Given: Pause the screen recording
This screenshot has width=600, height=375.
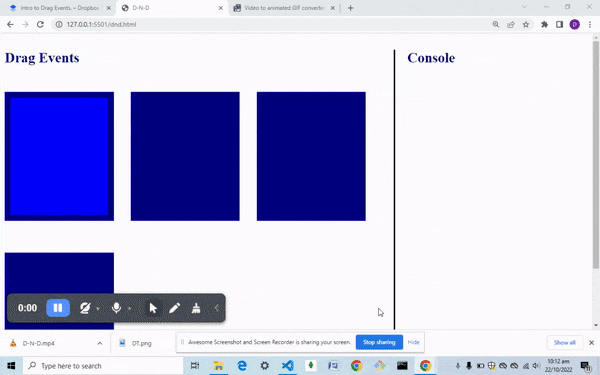Looking at the screenshot, I should click(x=58, y=308).
